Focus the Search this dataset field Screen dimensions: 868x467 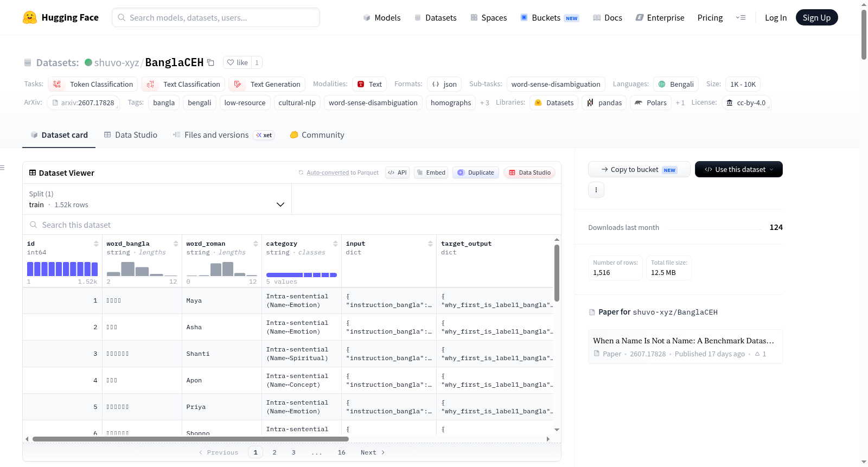(x=292, y=225)
